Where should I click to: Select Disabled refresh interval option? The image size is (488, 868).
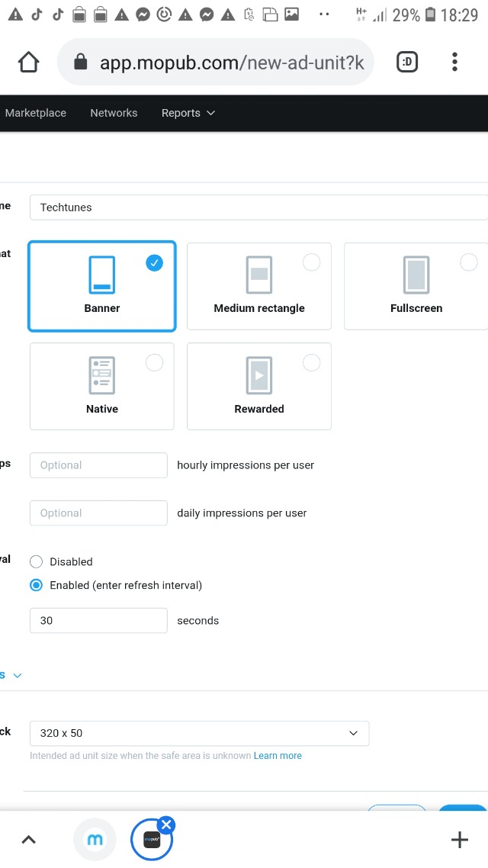coord(36,562)
